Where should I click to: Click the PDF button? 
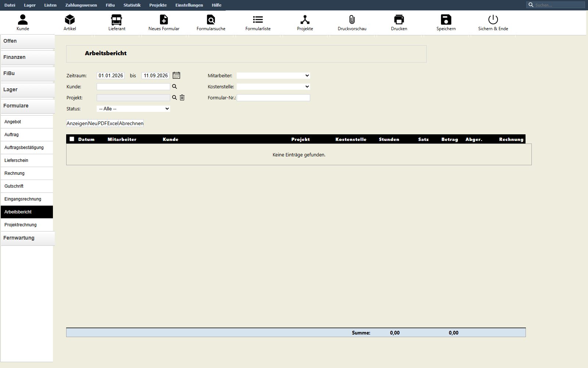click(102, 123)
